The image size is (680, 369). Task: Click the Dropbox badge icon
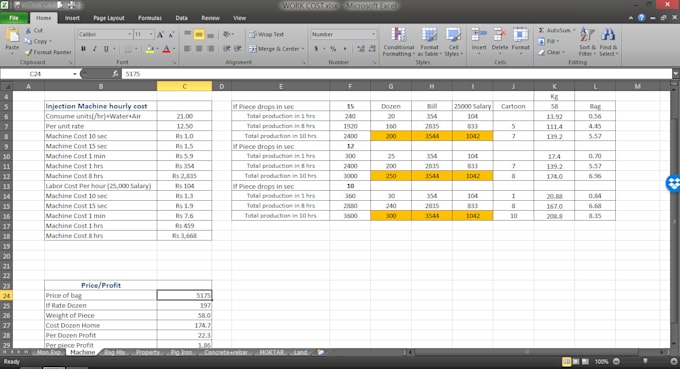[x=673, y=183]
